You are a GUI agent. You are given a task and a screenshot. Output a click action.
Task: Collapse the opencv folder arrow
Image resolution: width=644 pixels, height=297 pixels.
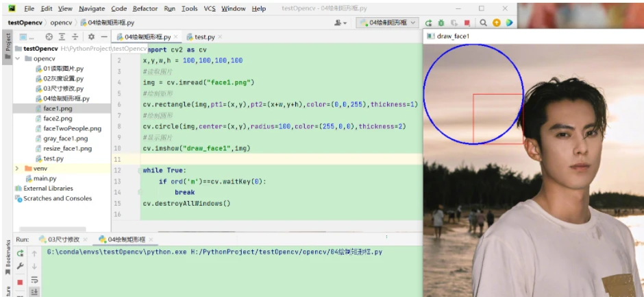click(18, 58)
